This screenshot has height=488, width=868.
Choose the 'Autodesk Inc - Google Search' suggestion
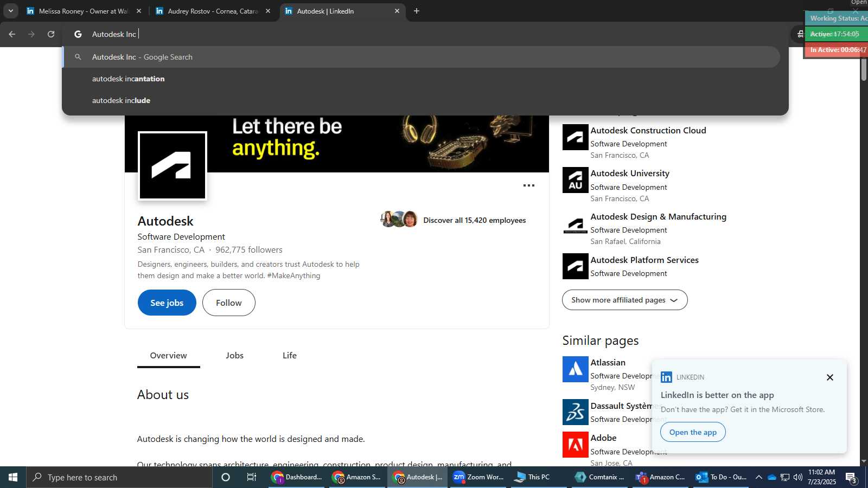(422, 57)
